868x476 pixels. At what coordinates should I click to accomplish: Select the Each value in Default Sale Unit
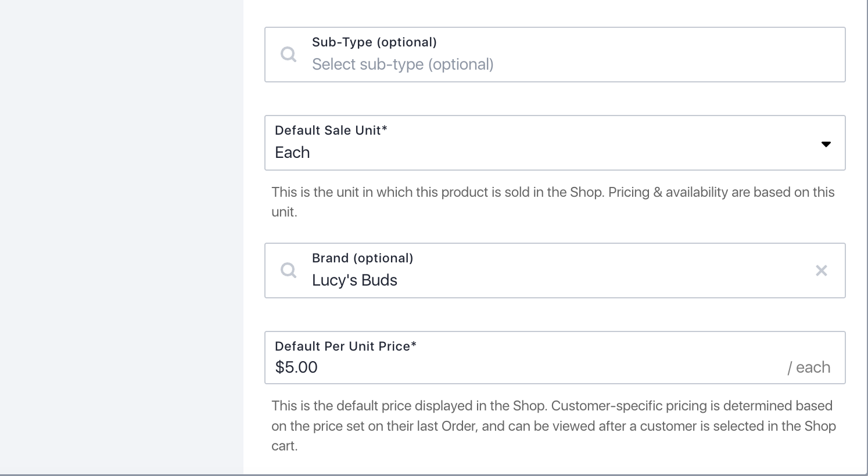click(292, 152)
